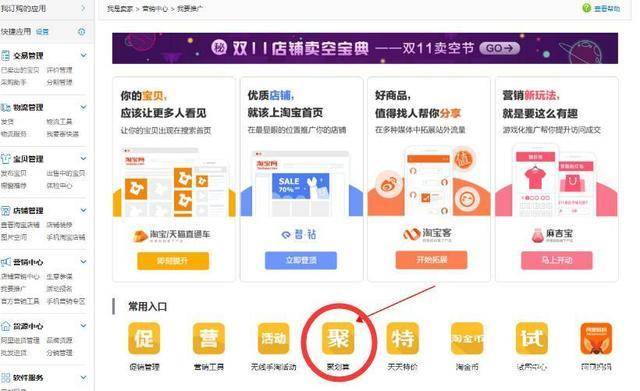Click the pink 麻吉宝 start button
Viewport: 640px width, 391px height.
[557, 260]
